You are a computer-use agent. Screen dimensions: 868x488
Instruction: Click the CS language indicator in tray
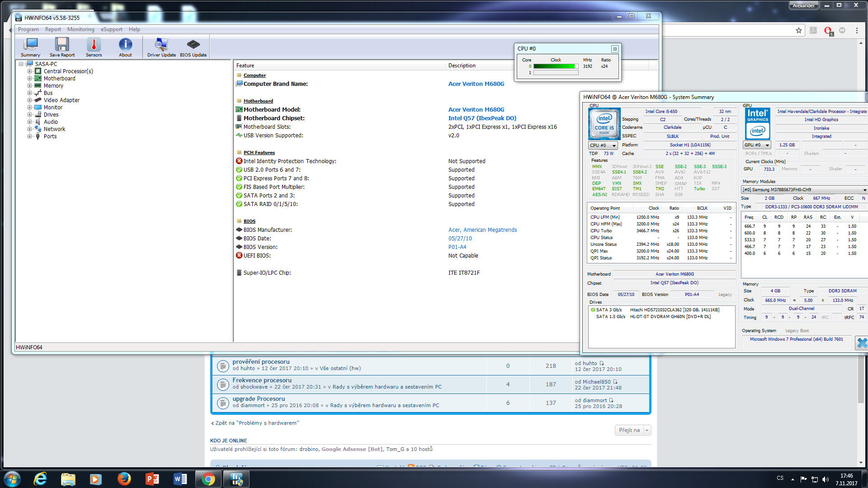(x=780, y=478)
